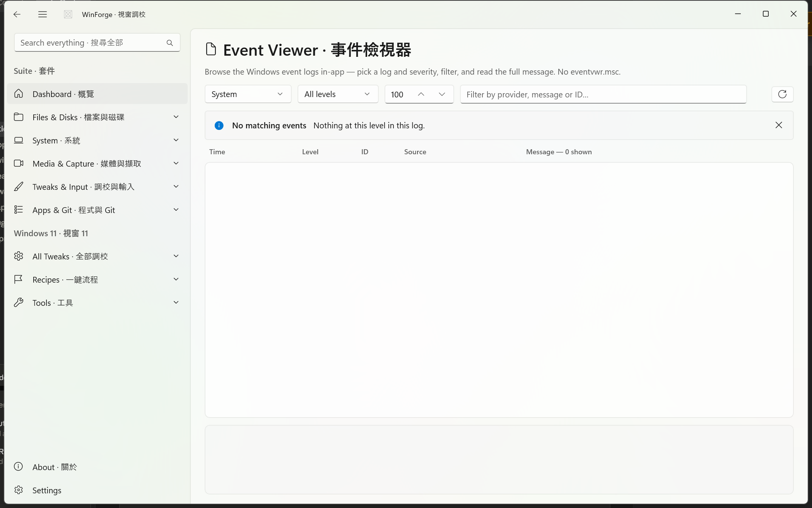812x508 pixels.
Task: Toggle the hamburger navigation menu
Action: (43, 14)
